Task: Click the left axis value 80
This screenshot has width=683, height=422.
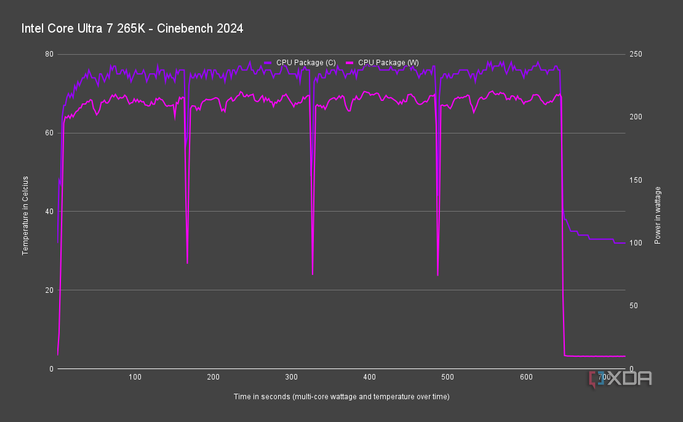Action: [x=49, y=54]
